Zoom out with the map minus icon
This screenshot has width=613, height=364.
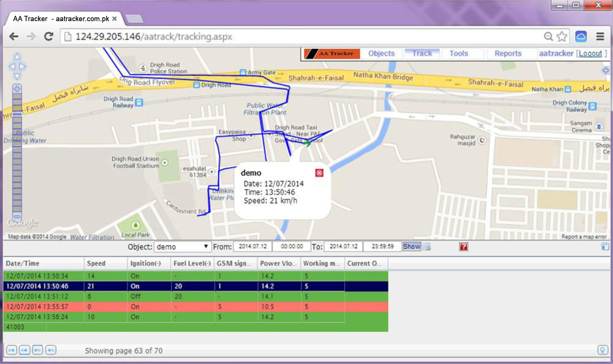[x=18, y=216]
